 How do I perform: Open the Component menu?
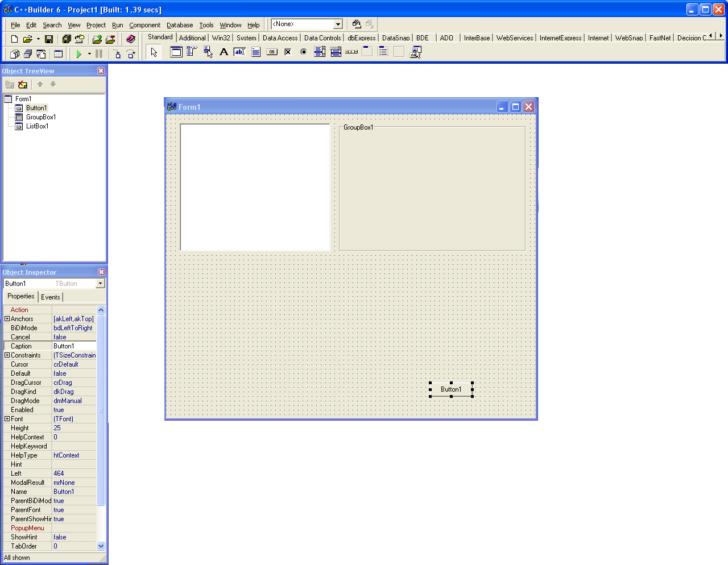pos(144,25)
